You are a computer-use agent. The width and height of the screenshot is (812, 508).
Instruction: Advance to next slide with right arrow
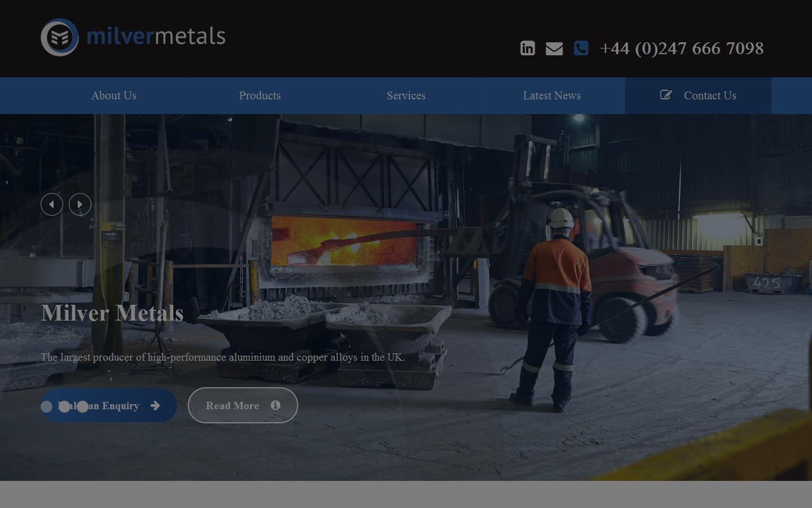[80, 204]
